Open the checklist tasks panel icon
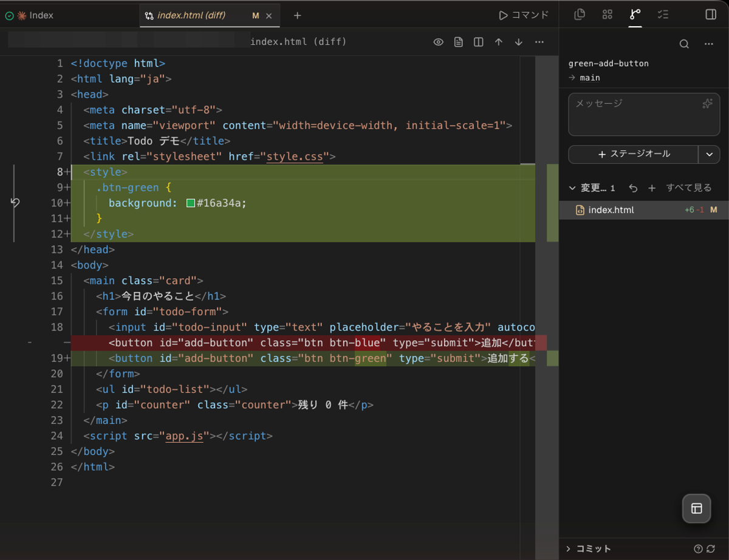729x560 pixels. pyautogui.click(x=663, y=15)
